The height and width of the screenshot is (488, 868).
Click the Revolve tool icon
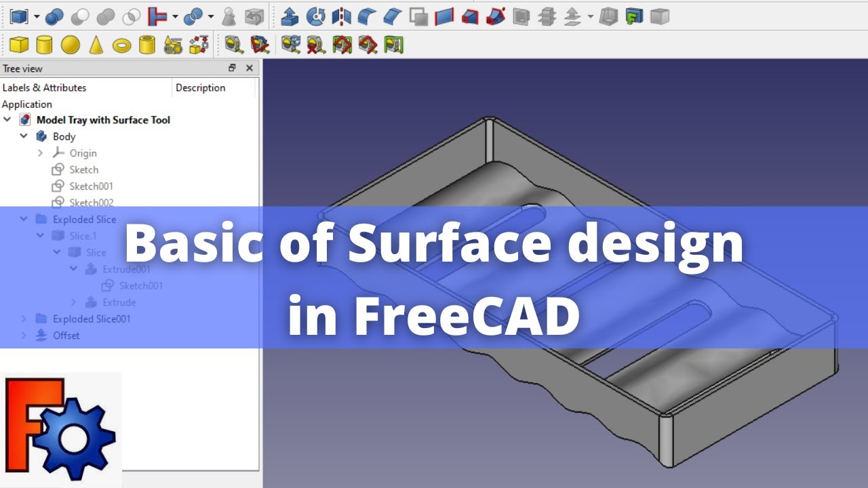pos(315,16)
